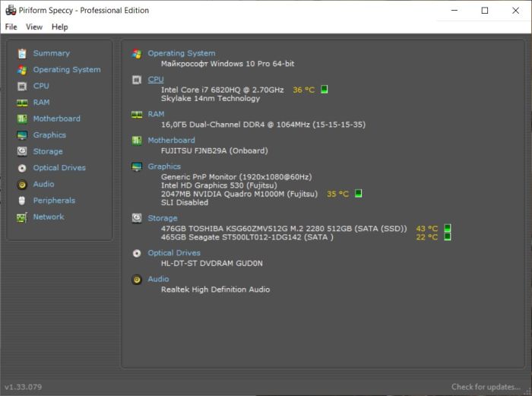Image resolution: width=532 pixels, height=396 pixels.
Task: Click the Audio heading in summary
Action: (158, 279)
